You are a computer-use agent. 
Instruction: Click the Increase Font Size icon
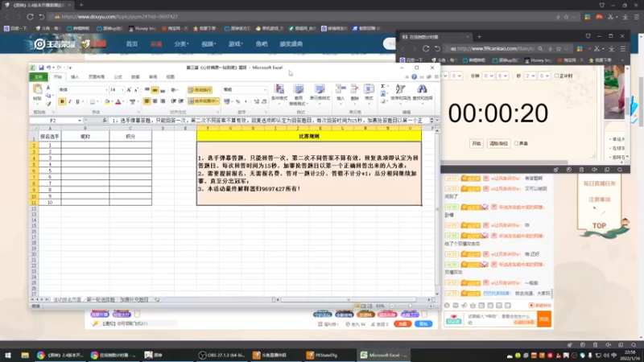point(129,90)
